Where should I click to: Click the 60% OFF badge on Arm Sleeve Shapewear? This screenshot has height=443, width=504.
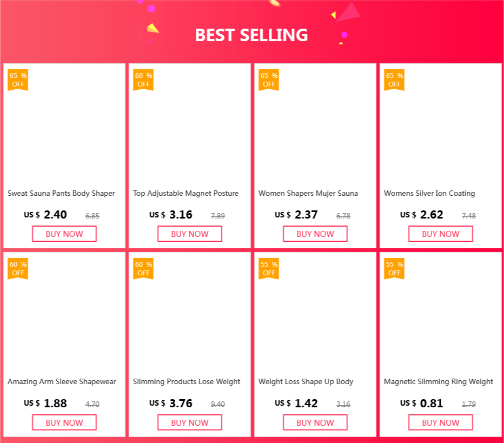coord(18,268)
